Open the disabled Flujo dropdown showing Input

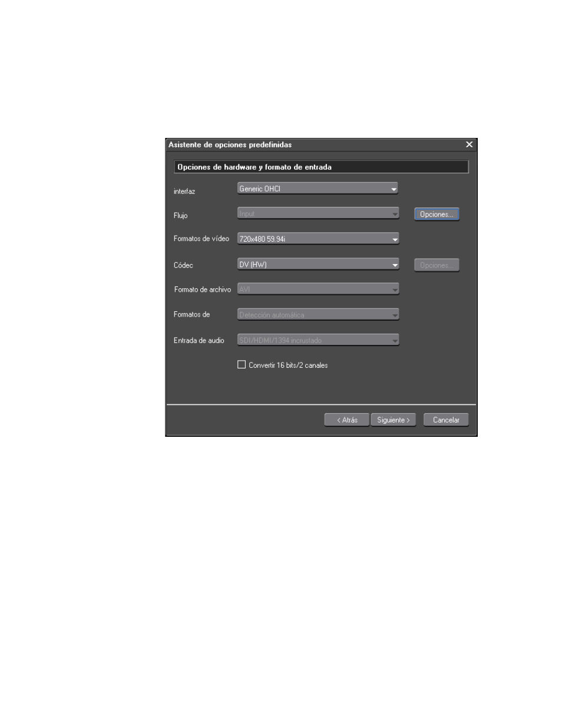tap(318, 213)
